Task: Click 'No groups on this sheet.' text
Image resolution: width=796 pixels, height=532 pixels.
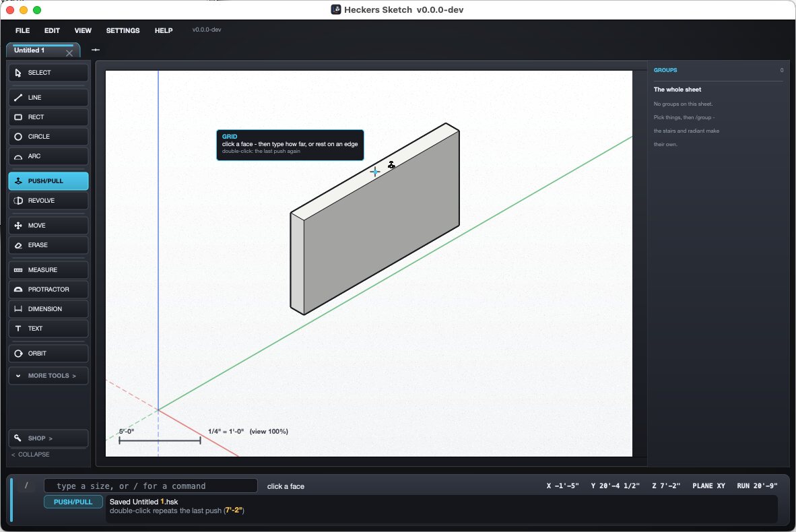Action: click(x=683, y=104)
